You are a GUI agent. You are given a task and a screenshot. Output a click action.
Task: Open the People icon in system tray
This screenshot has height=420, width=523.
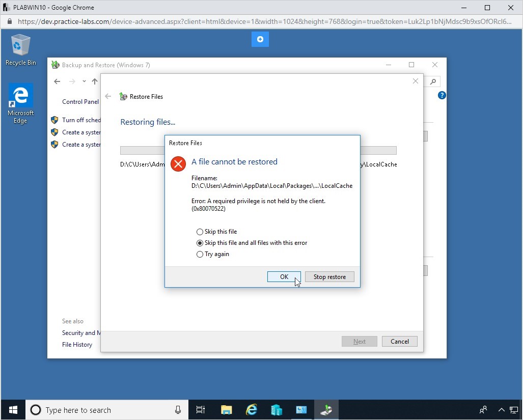[x=483, y=409]
